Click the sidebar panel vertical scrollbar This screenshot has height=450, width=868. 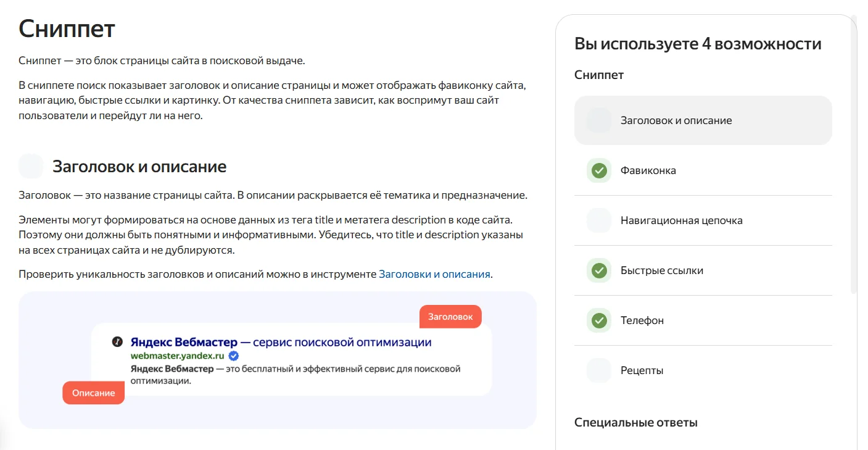click(853, 154)
